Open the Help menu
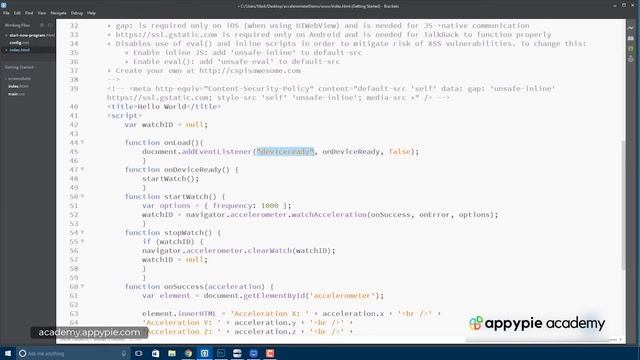 point(91,13)
